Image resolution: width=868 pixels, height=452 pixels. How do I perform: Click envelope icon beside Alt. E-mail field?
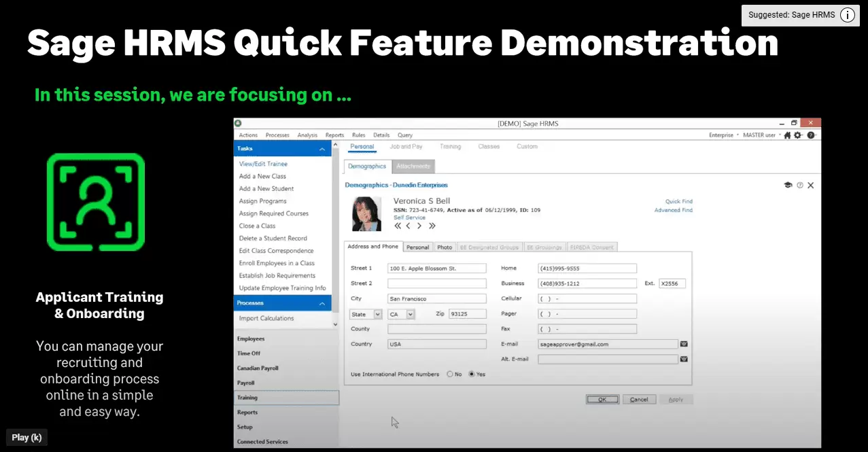pyautogui.click(x=684, y=359)
